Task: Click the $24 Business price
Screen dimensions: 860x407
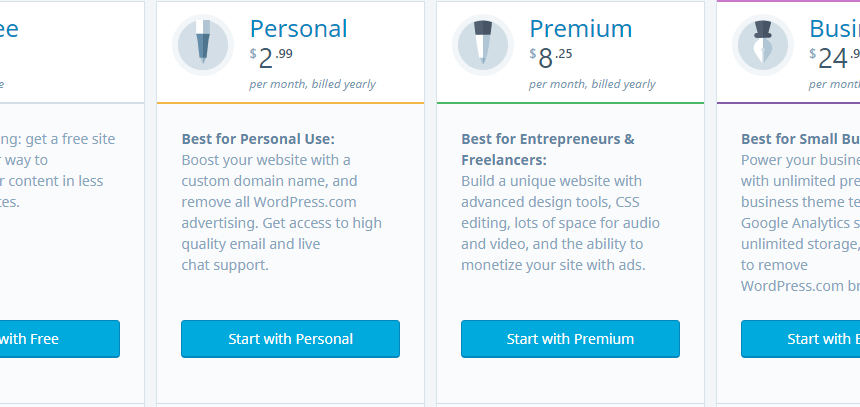Action: click(834, 59)
